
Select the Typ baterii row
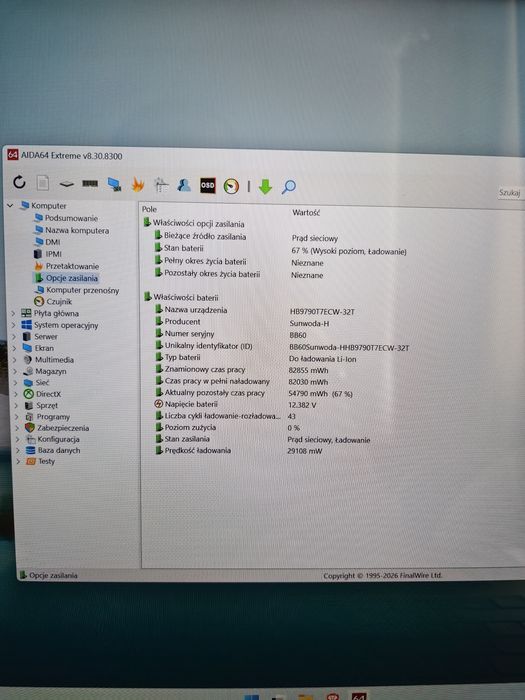coord(255,358)
